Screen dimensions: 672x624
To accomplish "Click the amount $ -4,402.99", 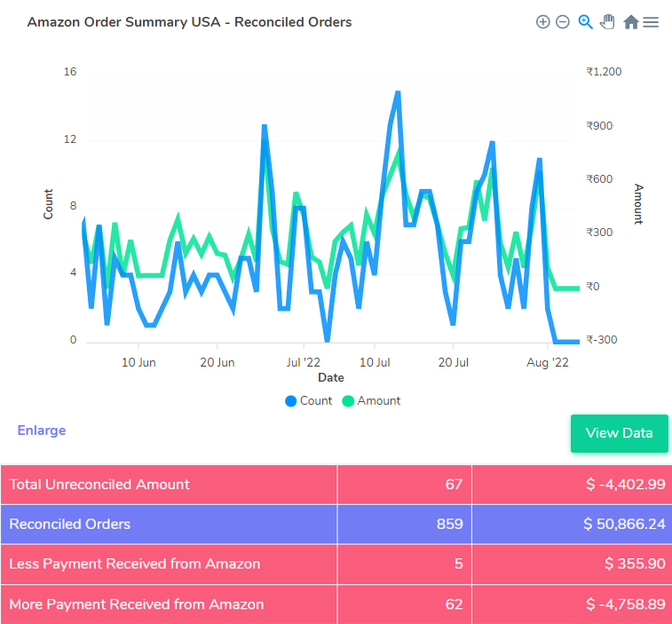I will [x=625, y=485].
